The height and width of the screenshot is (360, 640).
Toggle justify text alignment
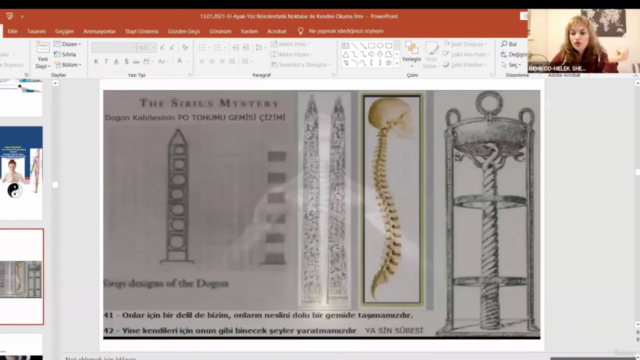232,62
